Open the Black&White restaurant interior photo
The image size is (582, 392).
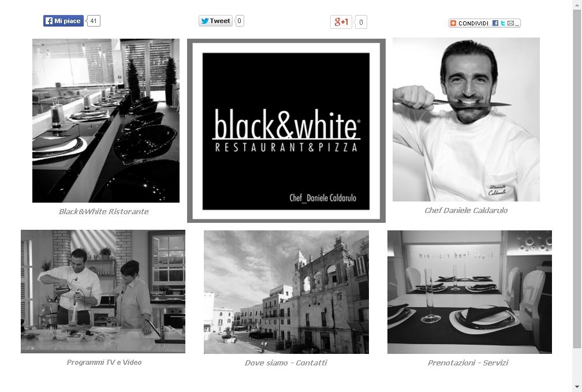pyautogui.click(x=106, y=121)
